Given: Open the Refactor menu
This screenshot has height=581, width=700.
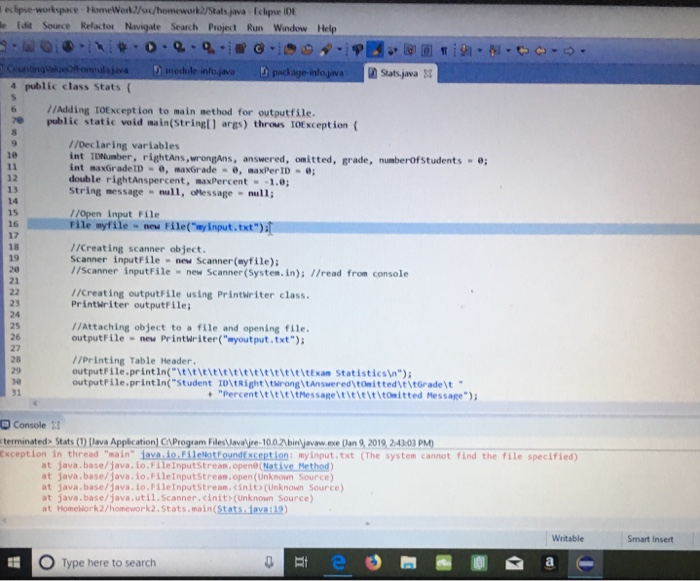Looking at the screenshot, I should [x=97, y=26].
